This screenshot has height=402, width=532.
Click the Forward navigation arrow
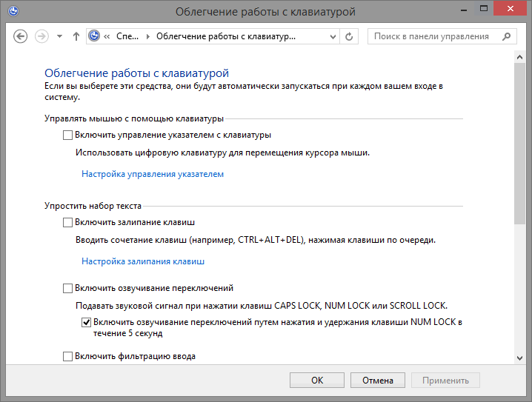[41, 36]
